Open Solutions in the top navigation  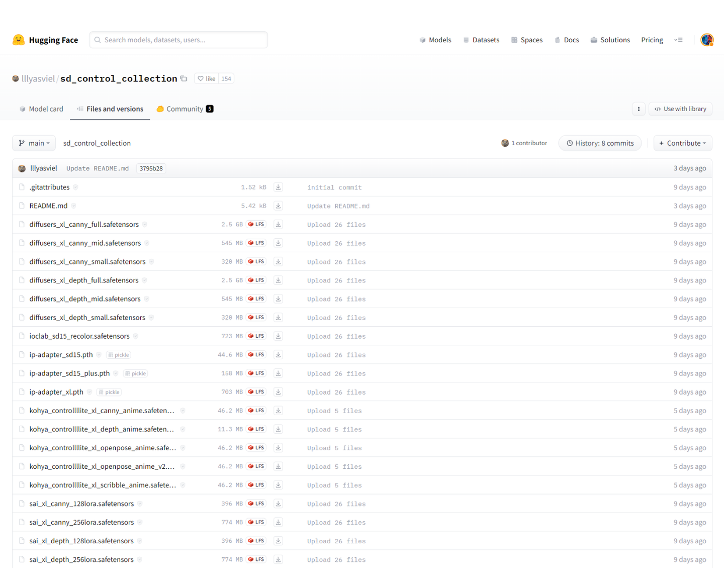click(x=610, y=40)
